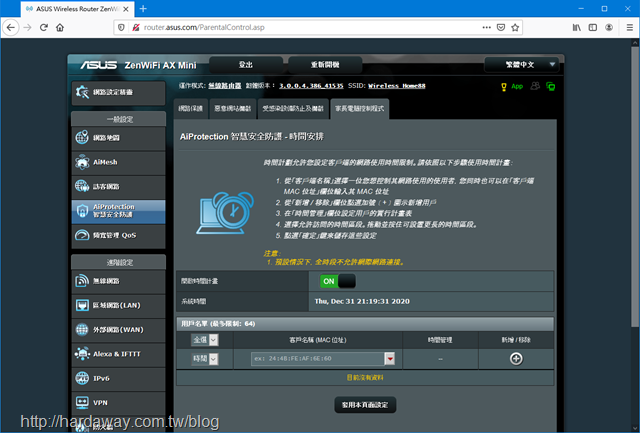This screenshot has height=433, width=640.
Task: Open the AiMesh page
Action: click(119, 162)
